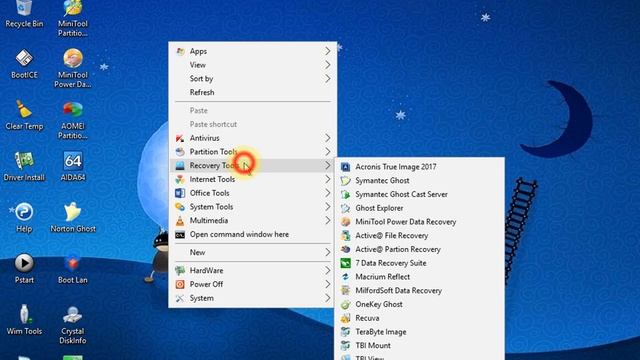Click the Recuva icon
Screen dimensions: 640x360
coord(345,318)
